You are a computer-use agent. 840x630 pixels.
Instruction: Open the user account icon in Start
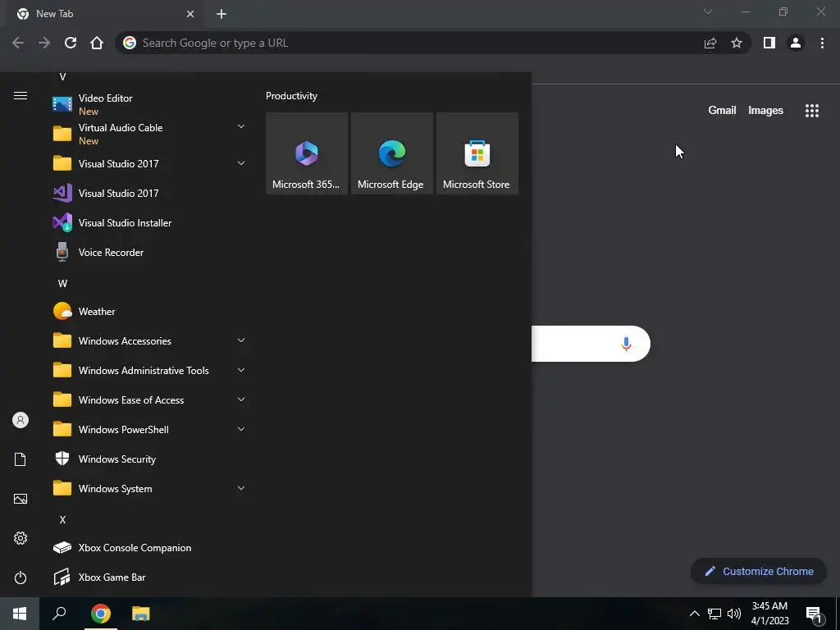coord(21,420)
